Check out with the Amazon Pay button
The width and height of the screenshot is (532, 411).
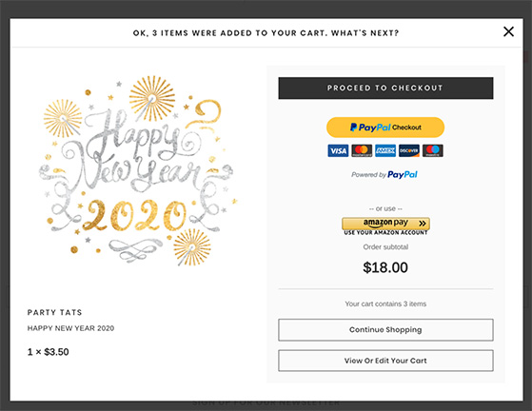tap(385, 224)
